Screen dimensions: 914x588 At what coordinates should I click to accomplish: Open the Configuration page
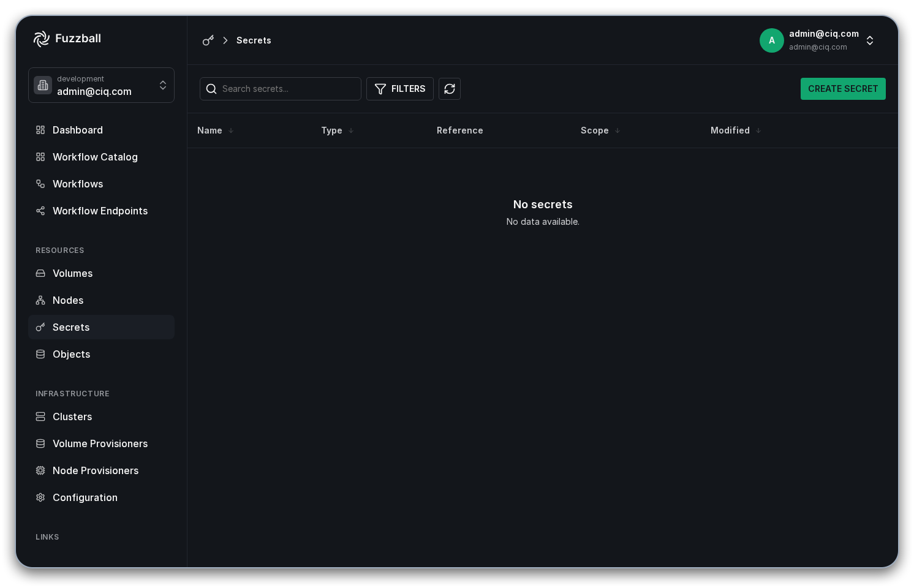point(101,497)
